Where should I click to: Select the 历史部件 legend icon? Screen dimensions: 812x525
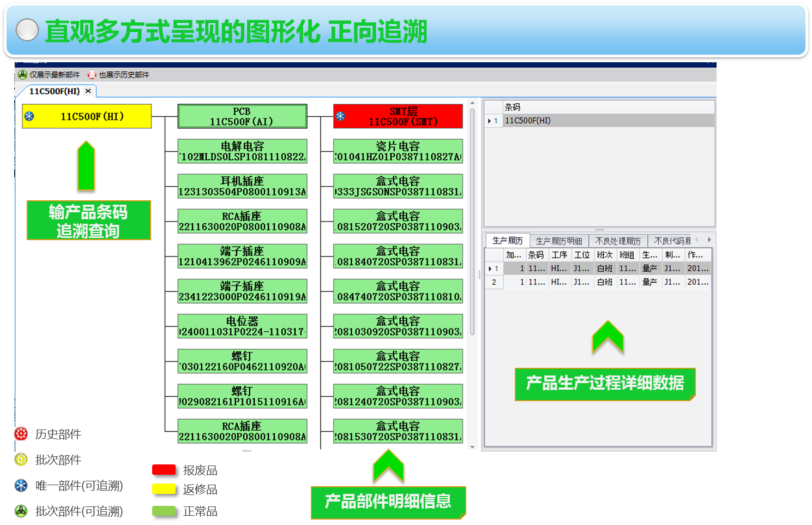(x=21, y=434)
